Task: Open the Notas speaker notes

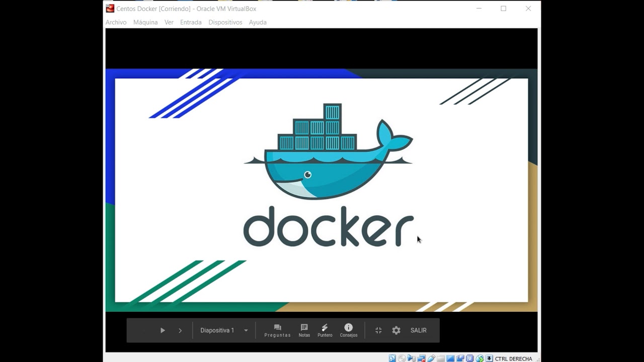Action: click(x=304, y=330)
